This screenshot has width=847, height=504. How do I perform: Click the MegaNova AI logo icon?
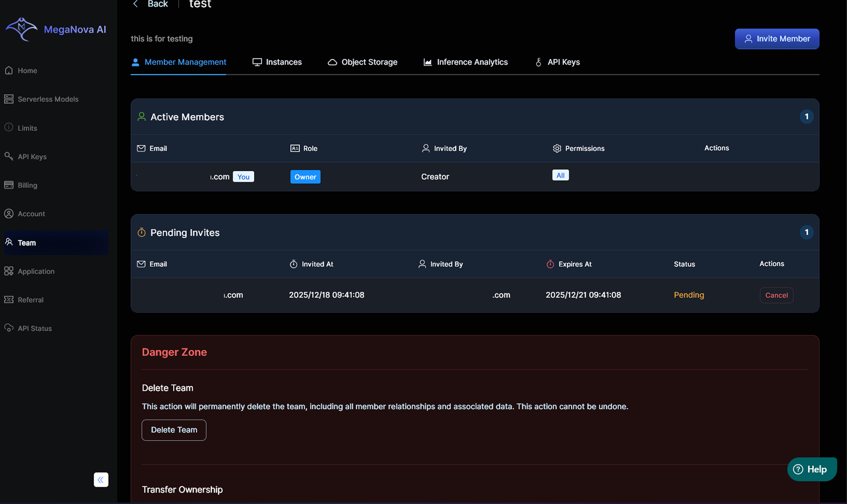tap(21, 29)
